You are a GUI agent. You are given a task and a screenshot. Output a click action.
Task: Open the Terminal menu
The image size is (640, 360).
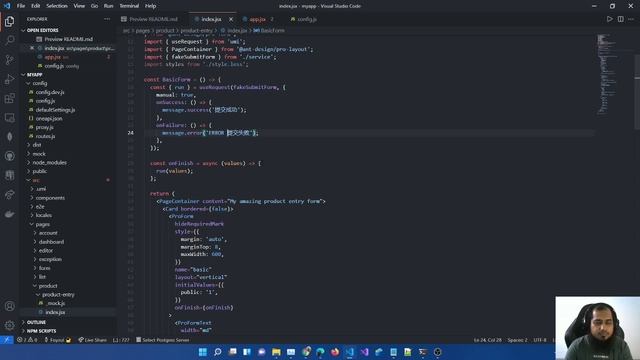pyautogui.click(x=129, y=6)
